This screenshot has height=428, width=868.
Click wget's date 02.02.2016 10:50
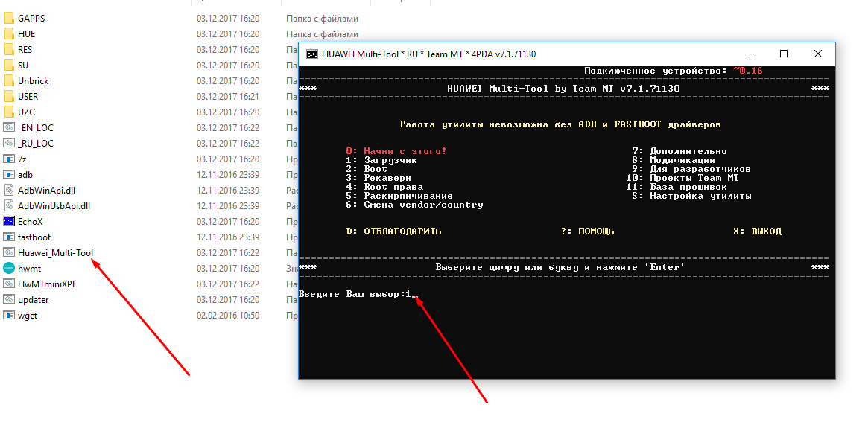coord(228,315)
